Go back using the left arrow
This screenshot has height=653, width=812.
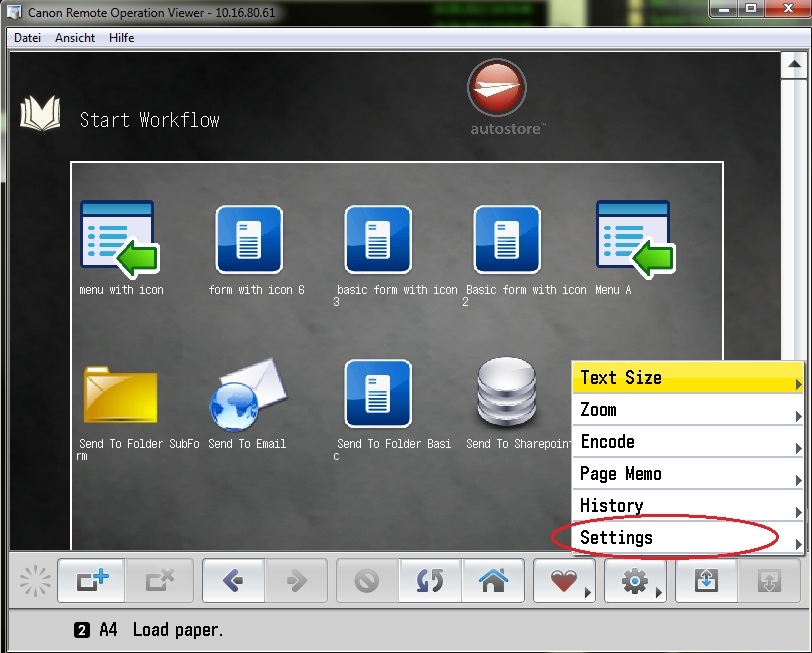[x=234, y=580]
